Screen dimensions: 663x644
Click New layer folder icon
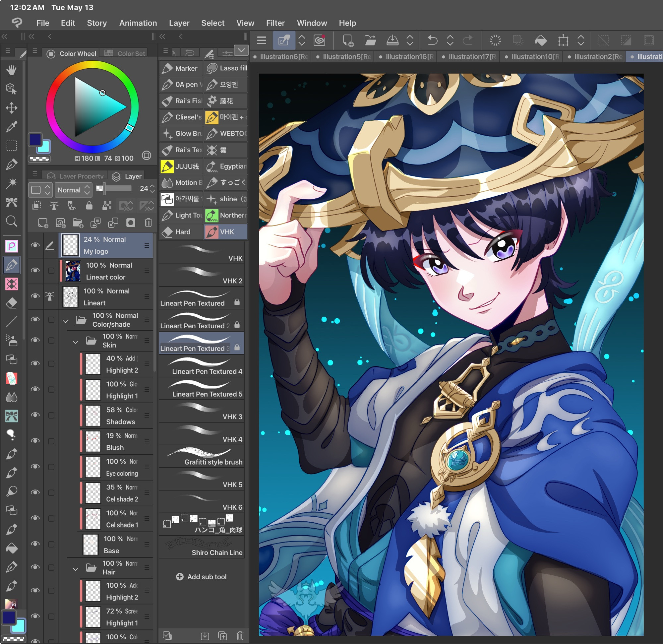78,223
